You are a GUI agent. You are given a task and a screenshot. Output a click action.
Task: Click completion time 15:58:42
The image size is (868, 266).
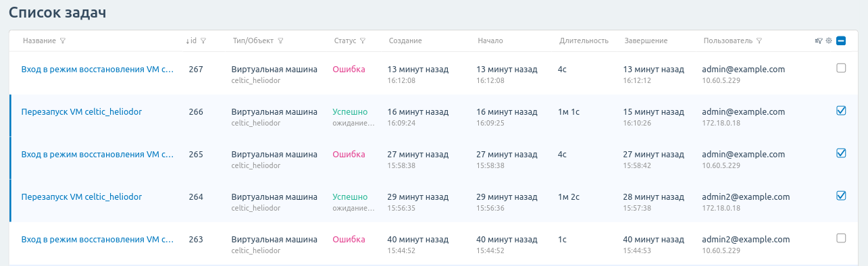(x=637, y=165)
